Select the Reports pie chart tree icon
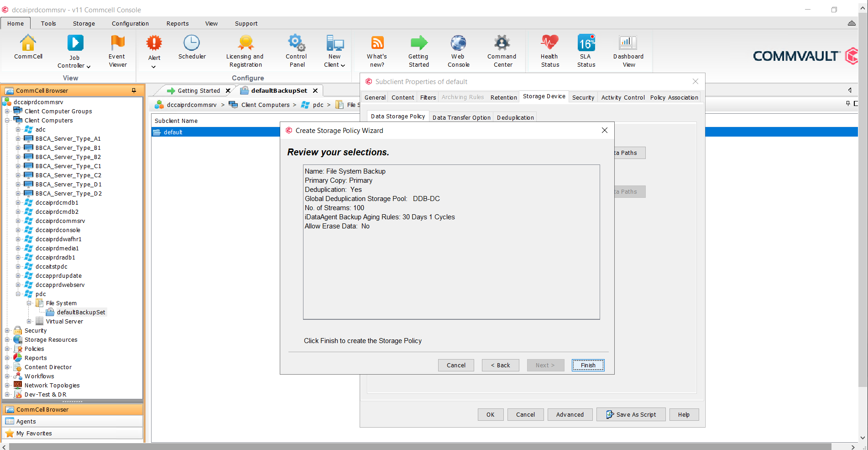Screen dimensions: 868x450 pyautogui.click(x=18, y=358)
